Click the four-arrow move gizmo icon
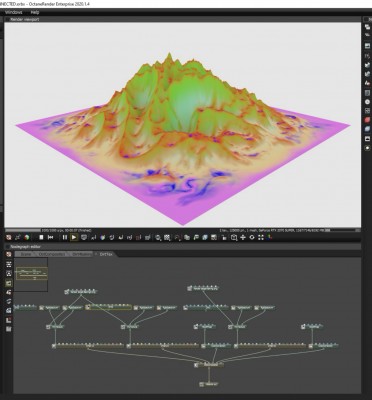The image size is (372, 400). 243,237
